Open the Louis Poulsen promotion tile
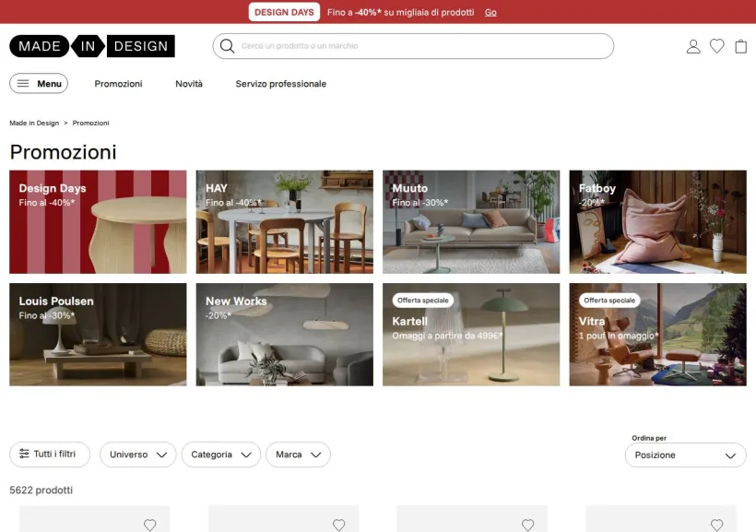This screenshot has height=532, width=756. tap(98, 335)
